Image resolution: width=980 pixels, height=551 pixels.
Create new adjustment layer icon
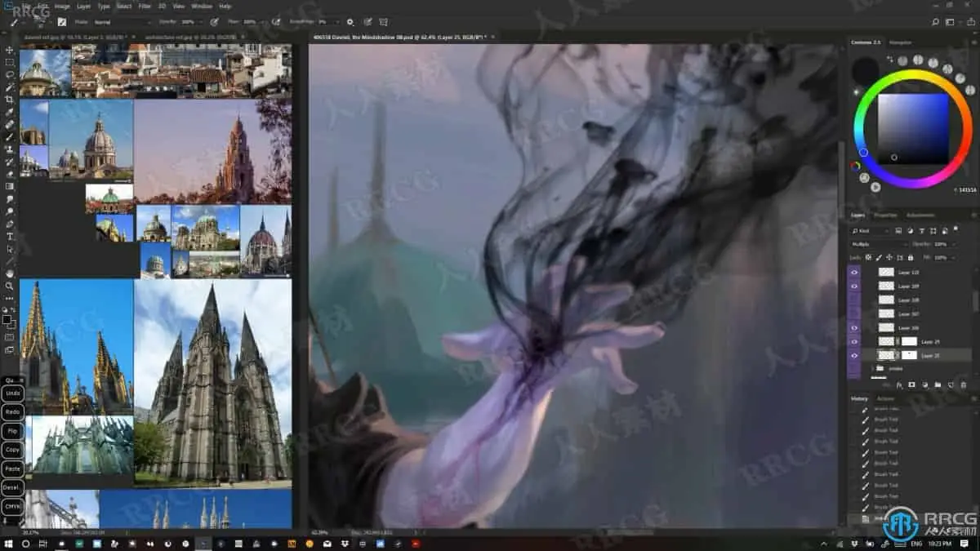click(x=924, y=384)
